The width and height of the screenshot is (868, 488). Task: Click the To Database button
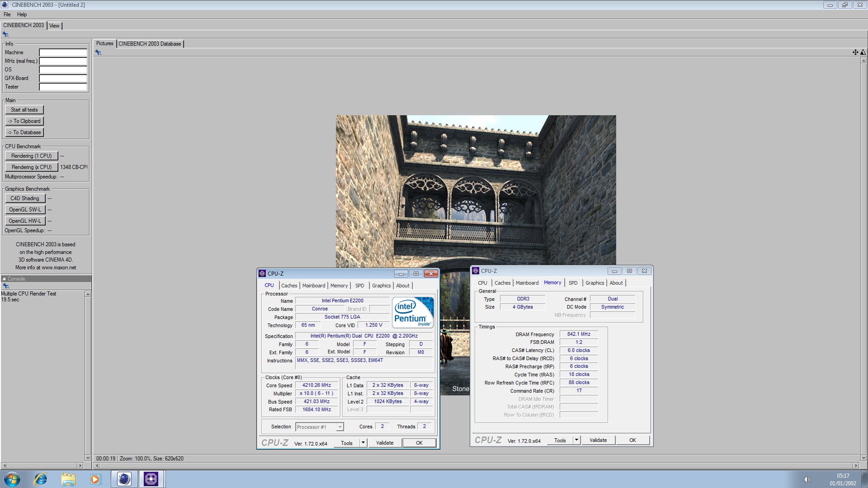coord(24,132)
